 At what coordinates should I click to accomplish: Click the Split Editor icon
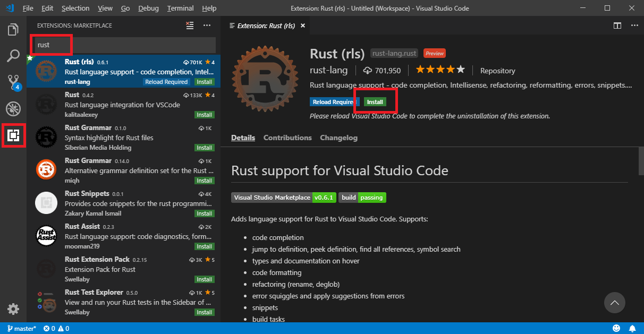pos(617,25)
